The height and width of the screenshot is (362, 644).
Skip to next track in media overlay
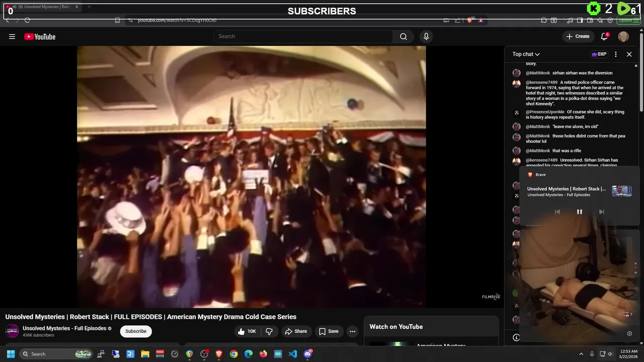pos(601,212)
